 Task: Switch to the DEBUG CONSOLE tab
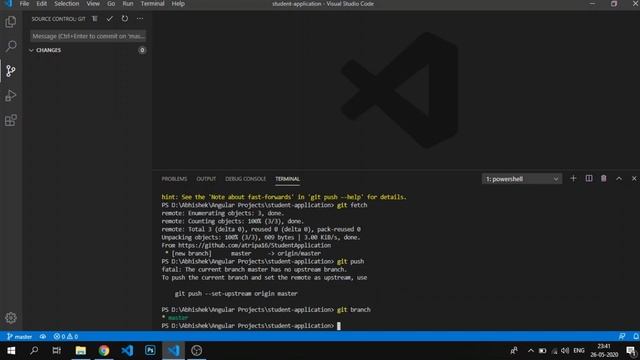[245, 179]
